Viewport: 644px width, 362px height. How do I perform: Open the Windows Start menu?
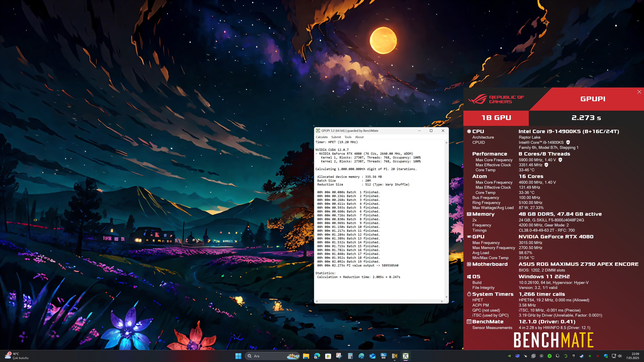(238, 356)
